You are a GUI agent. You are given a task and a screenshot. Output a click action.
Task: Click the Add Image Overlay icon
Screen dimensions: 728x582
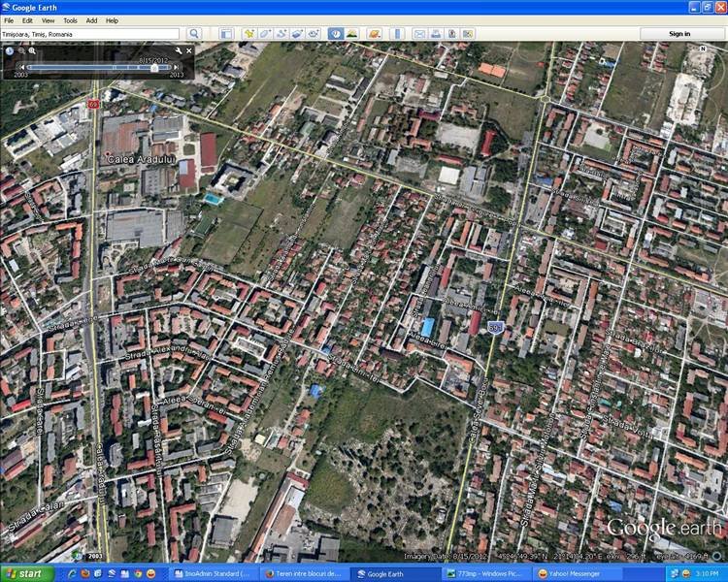coord(297,34)
